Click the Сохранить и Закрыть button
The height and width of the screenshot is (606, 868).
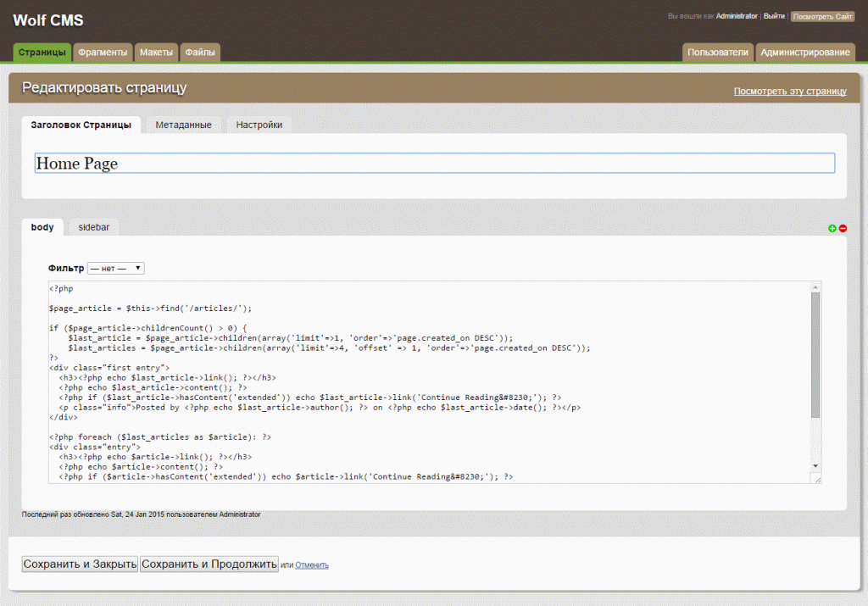click(80, 564)
